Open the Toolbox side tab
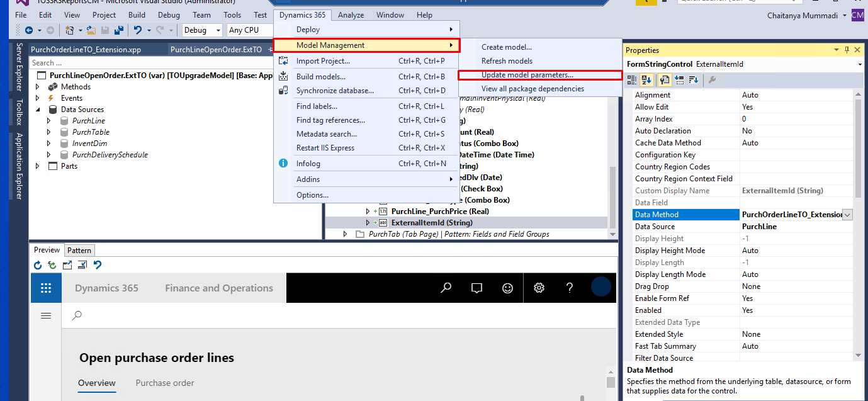This screenshot has width=868, height=401. pos(19,112)
